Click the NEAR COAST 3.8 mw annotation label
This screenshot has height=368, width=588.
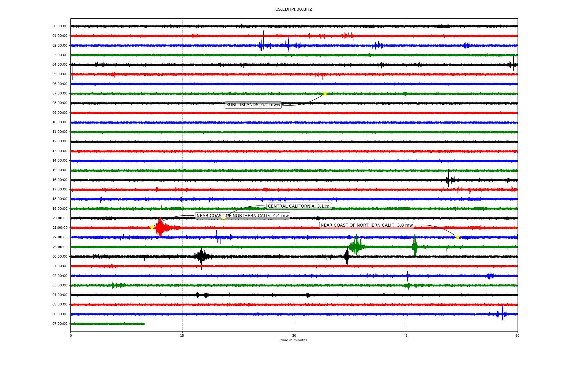pos(367,225)
